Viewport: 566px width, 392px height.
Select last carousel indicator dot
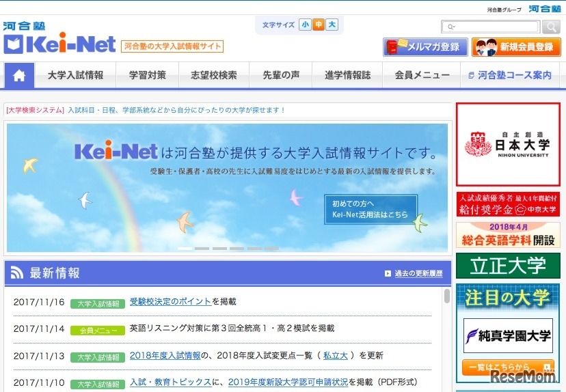[x=272, y=249]
